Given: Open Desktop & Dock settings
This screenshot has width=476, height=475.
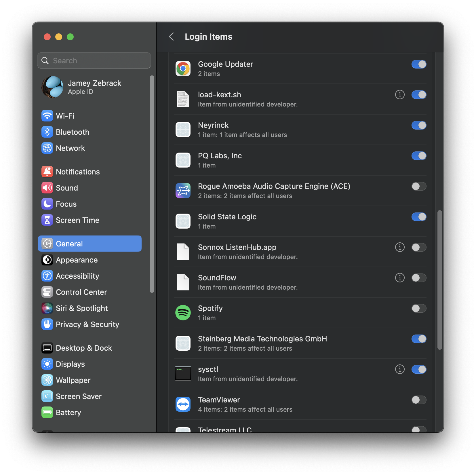Looking at the screenshot, I should pos(90,348).
